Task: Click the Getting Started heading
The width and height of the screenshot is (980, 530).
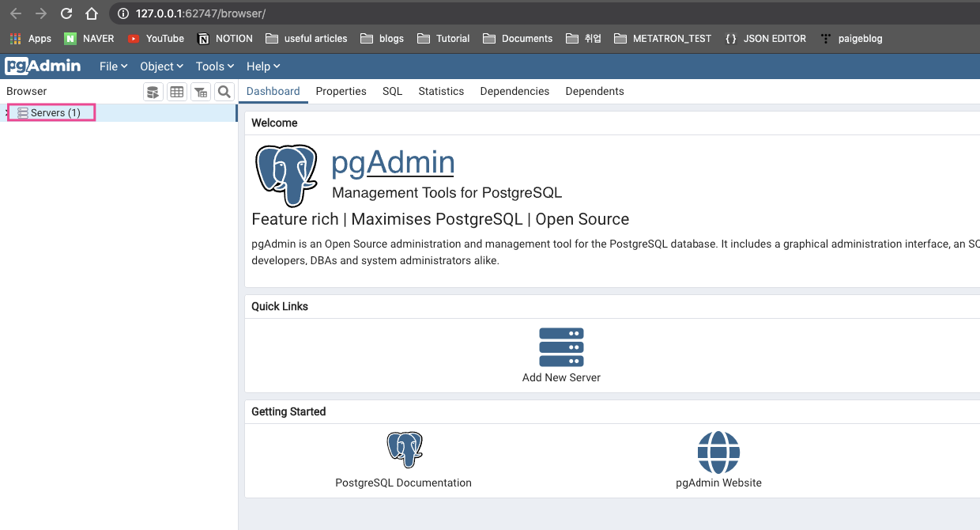Action: click(288, 411)
